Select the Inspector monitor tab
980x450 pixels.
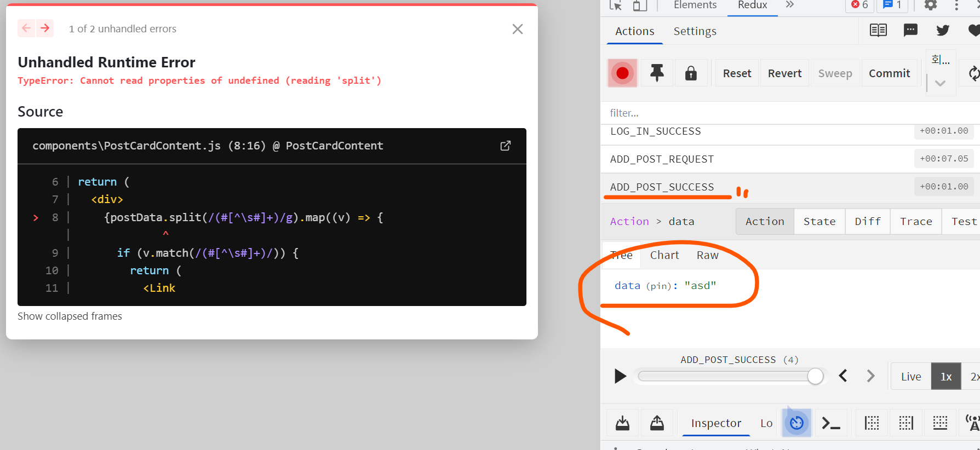(716, 423)
